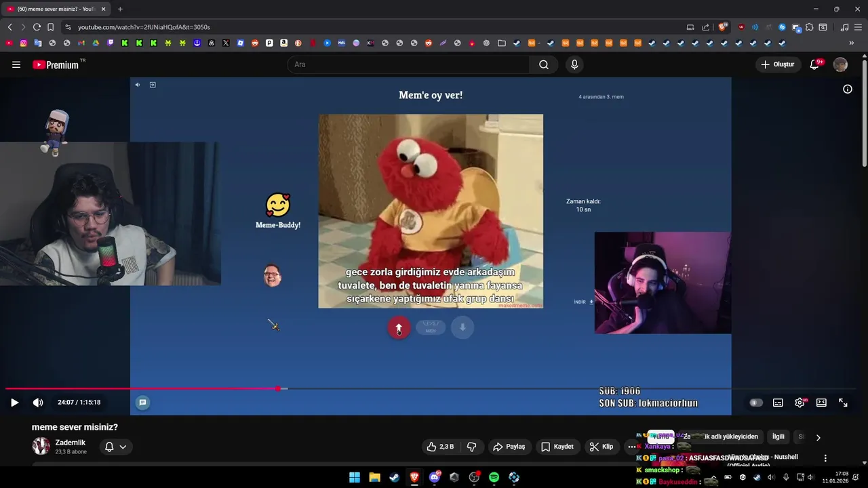Click the address bar URL

point(144,27)
